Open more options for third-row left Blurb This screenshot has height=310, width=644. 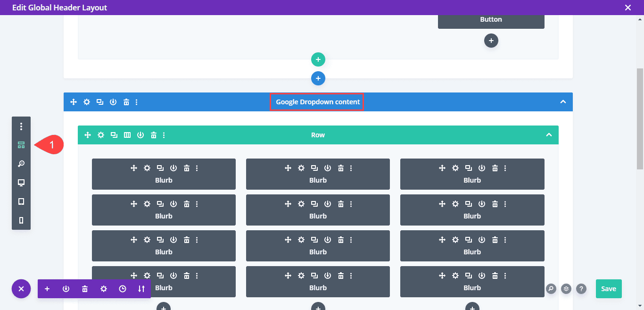click(197, 240)
